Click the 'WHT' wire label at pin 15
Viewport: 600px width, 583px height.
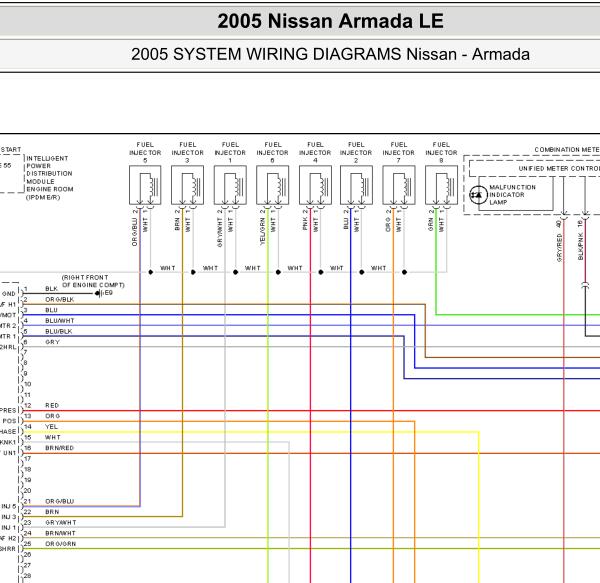click(x=53, y=437)
